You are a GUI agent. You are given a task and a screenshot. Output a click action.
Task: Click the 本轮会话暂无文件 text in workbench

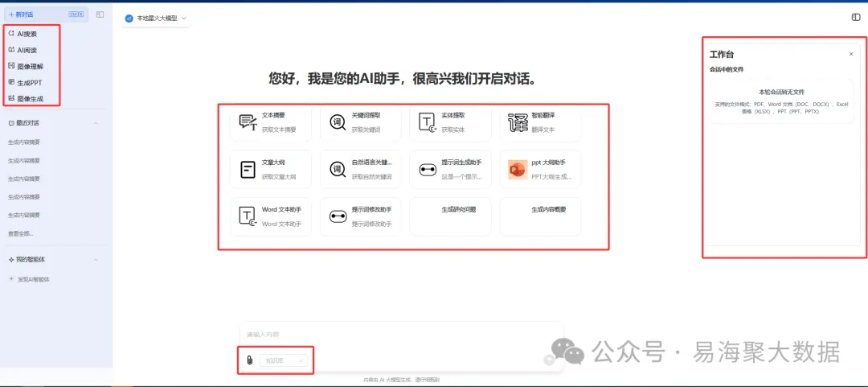781,92
